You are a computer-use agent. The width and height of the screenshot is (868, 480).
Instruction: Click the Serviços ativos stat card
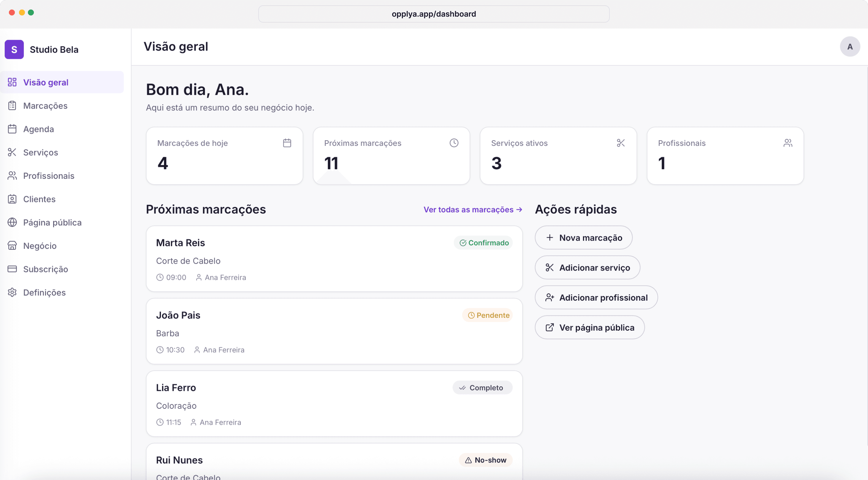[558, 156]
